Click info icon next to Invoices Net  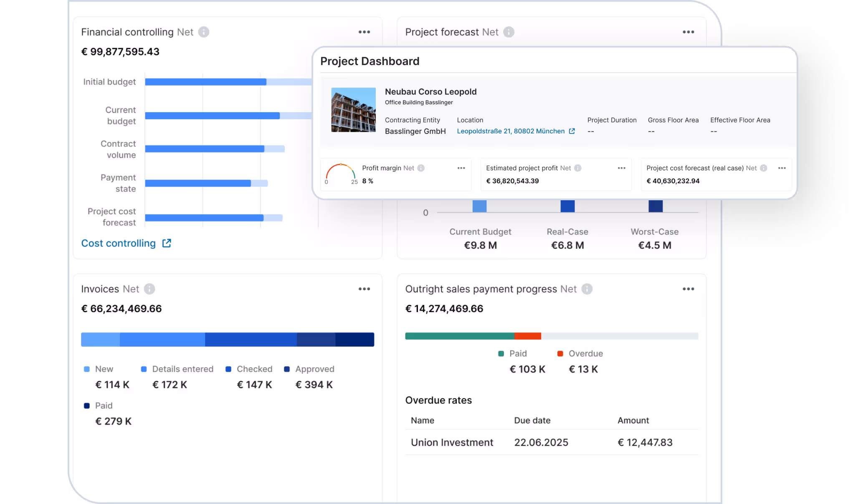(149, 289)
